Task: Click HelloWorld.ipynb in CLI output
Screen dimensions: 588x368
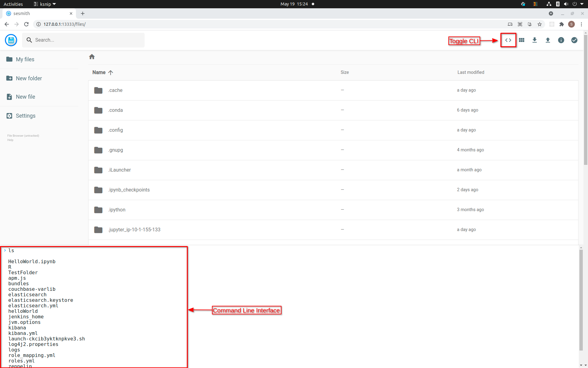Action: point(32,262)
